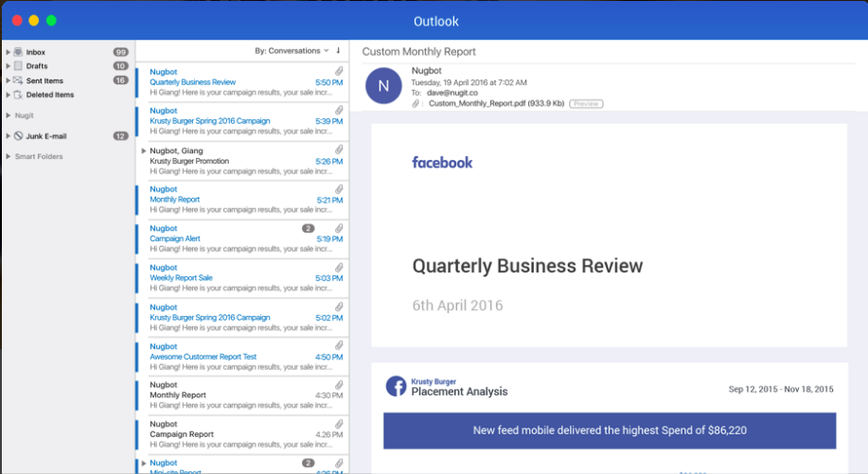Viewport: 868px width, 474px height.
Task: Expand the Junk E-mail folder
Action: click(x=8, y=135)
